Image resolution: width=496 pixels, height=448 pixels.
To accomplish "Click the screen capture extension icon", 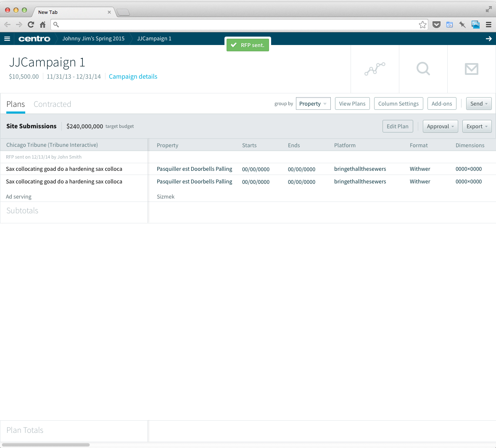I will coord(475,25).
